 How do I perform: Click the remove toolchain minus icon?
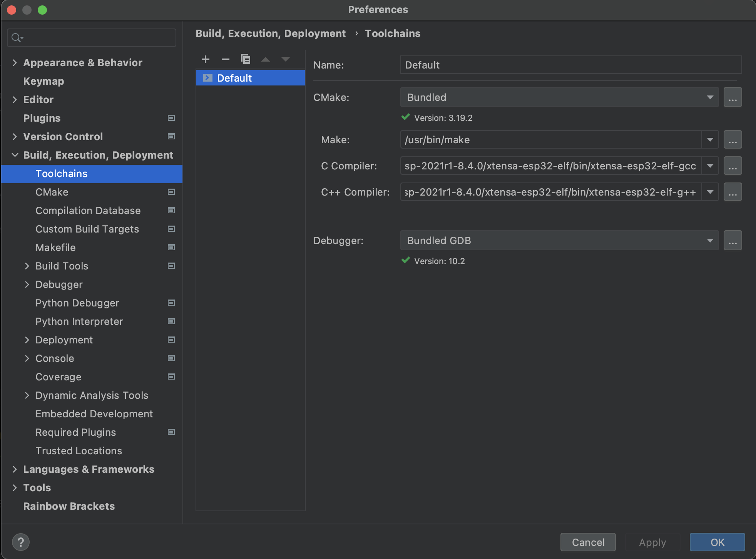(x=226, y=59)
